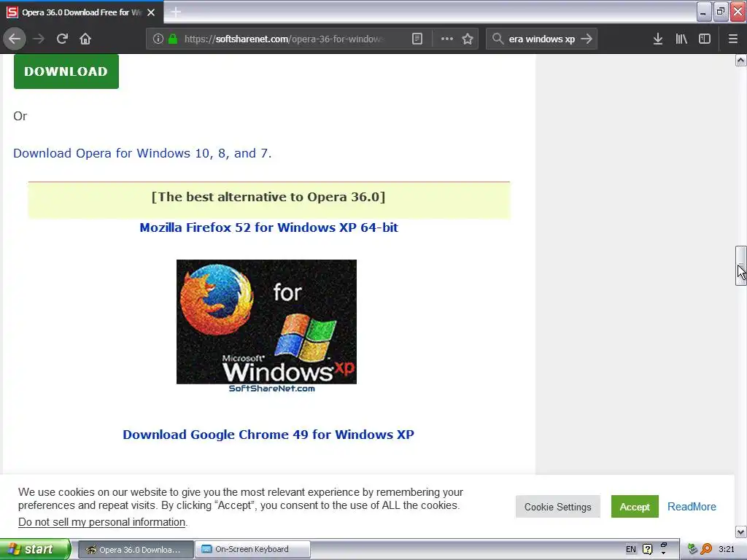
Task: Open a new tab with plus button
Action: point(175,12)
